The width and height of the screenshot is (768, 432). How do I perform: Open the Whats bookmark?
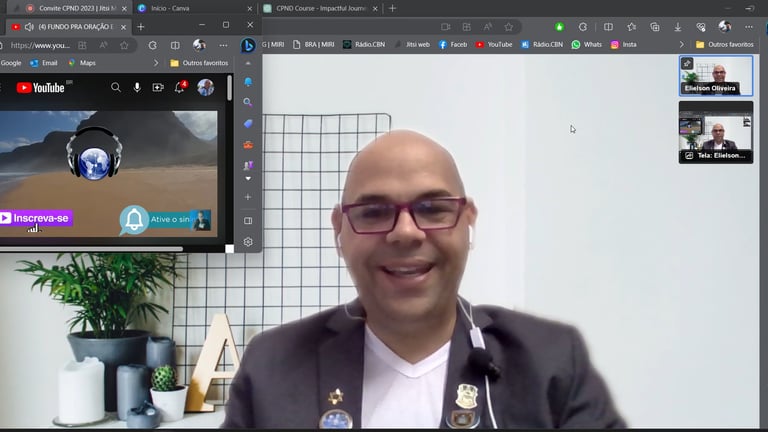(x=587, y=45)
